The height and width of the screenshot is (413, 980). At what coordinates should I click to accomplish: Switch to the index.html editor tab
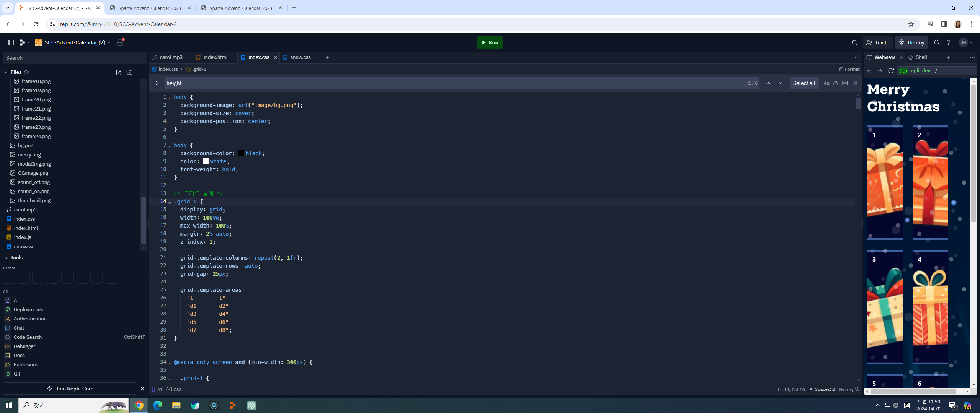coord(215,57)
